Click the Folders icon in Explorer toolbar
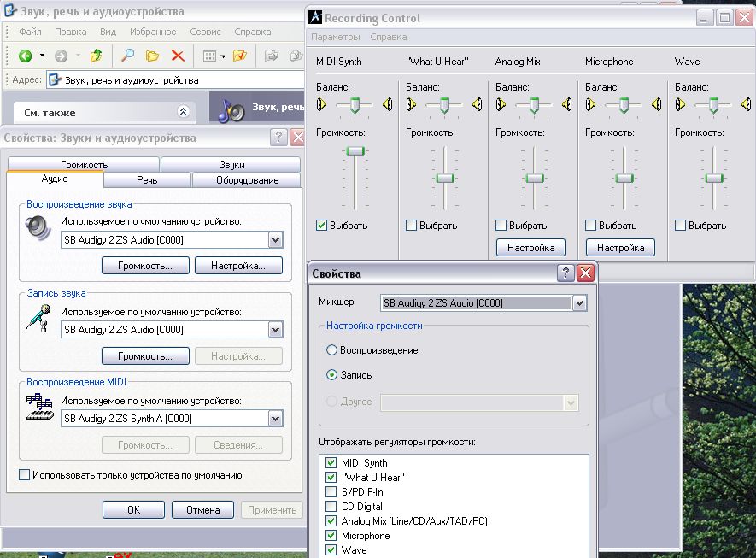The width and height of the screenshot is (756, 558). 153,56
